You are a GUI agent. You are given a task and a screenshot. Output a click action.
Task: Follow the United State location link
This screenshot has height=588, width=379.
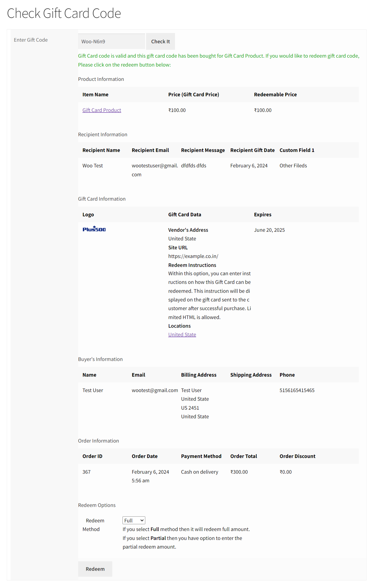click(182, 335)
